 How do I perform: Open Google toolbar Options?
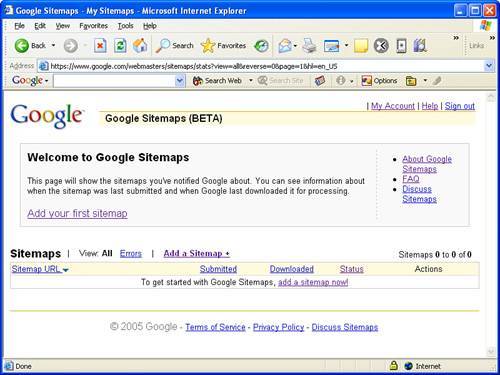379,81
